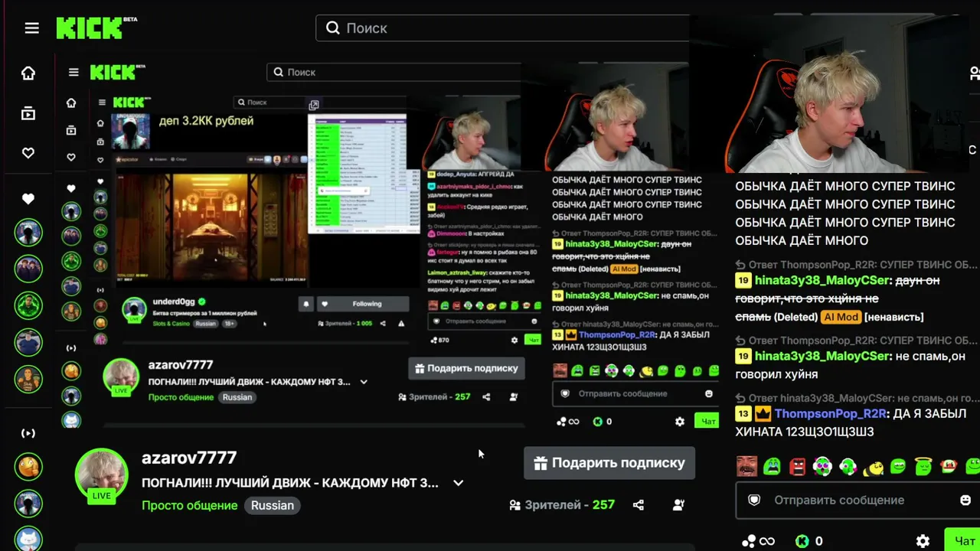980x551 pixels.
Task: Expand the title chevron in the middle nested view
Action: pyautogui.click(x=364, y=382)
